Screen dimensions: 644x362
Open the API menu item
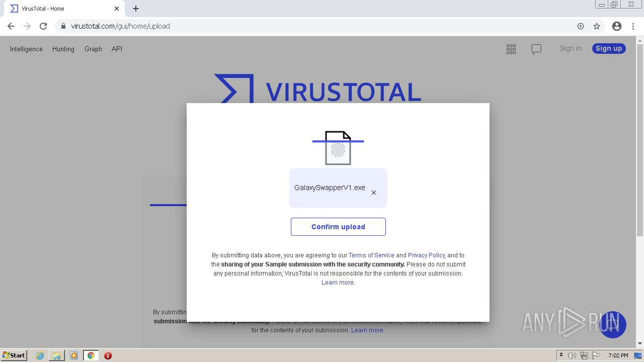(117, 49)
